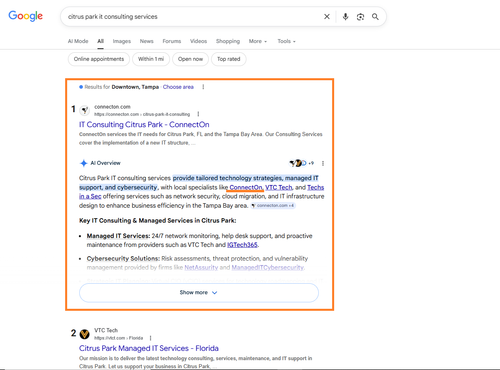Expand AI Overview with Show more
500x370 pixels.
[199, 293]
